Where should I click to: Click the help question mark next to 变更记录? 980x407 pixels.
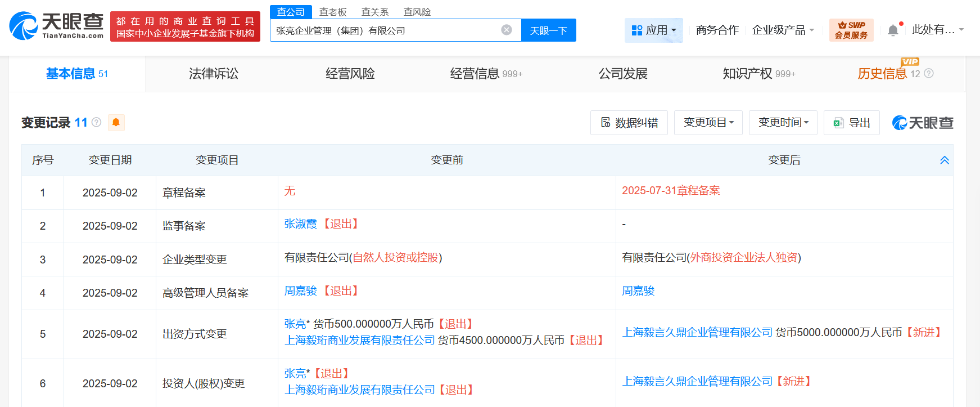coord(96,122)
